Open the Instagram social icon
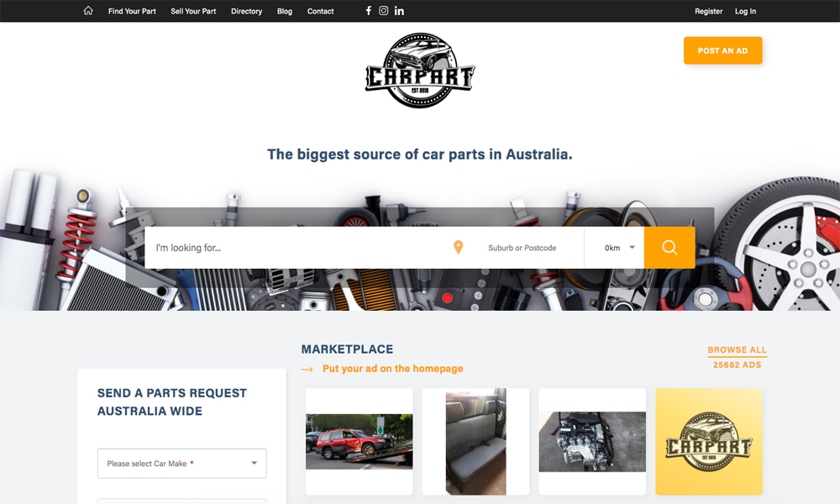 (384, 11)
